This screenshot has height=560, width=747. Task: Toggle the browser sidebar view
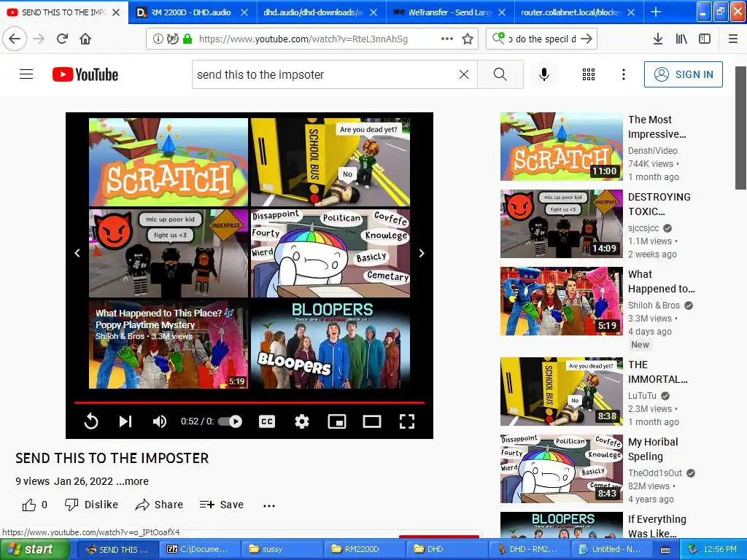click(705, 39)
